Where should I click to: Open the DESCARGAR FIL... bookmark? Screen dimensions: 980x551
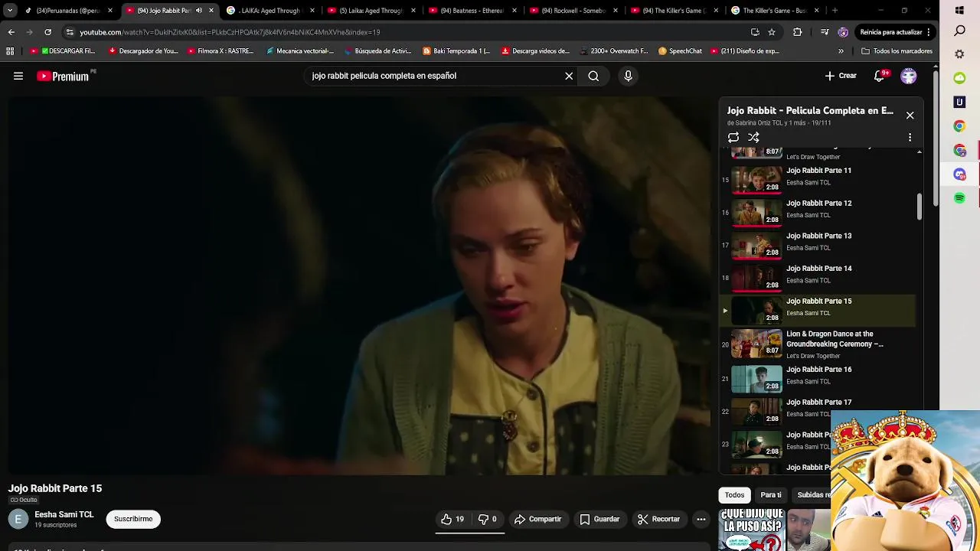(x=63, y=51)
